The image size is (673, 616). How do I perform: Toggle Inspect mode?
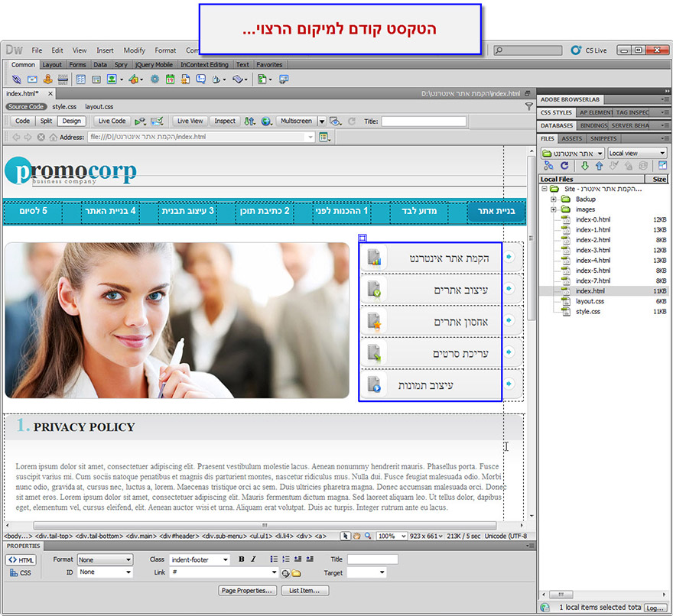[x=225, y=121]
